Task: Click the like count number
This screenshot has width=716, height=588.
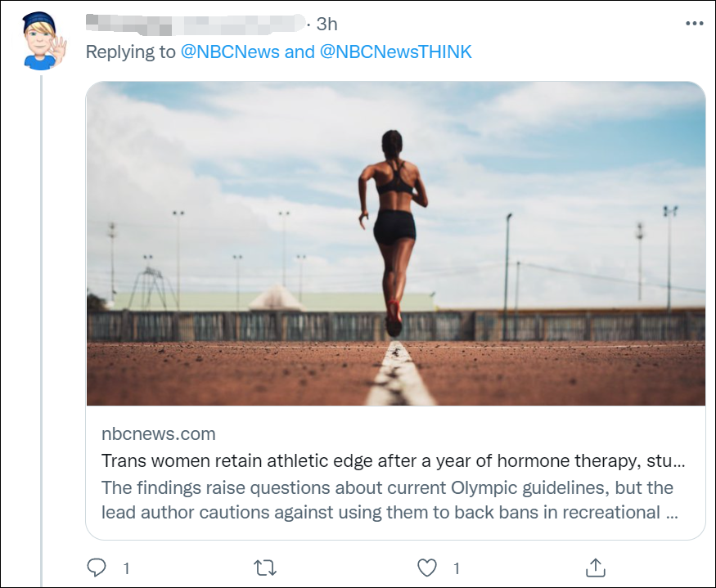Action: click(x=457, y=568)
